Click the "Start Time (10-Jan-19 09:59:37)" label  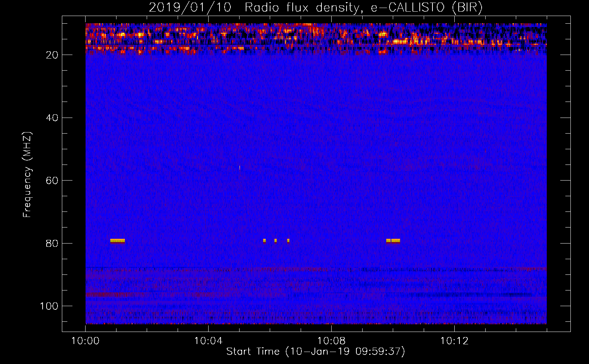[316, 352]
